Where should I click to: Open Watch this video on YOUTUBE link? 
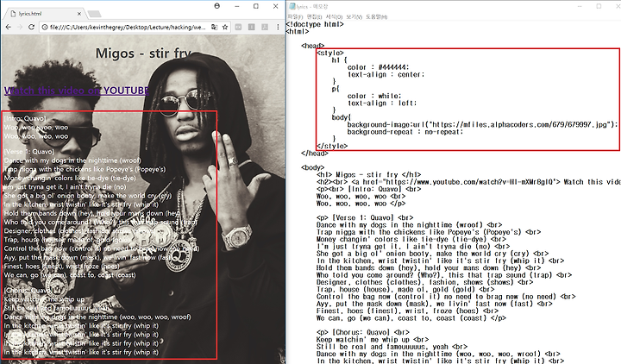[x=77, y=91]
